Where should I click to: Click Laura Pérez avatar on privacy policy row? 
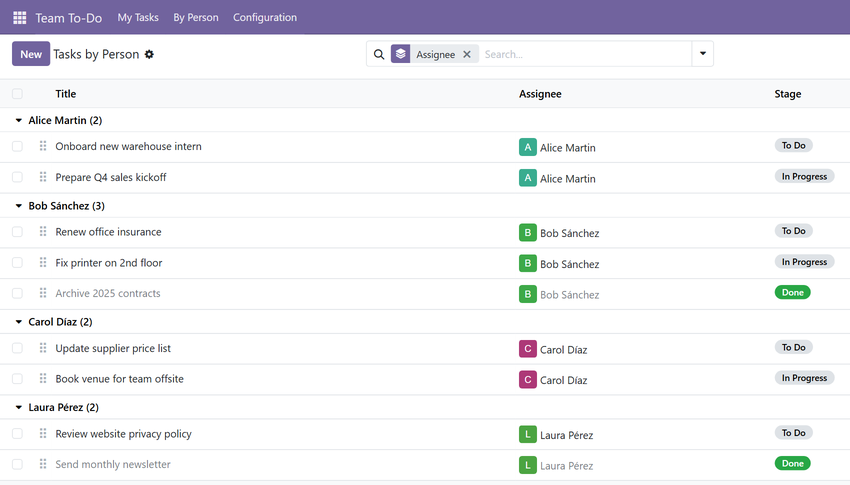coord(527,435)
